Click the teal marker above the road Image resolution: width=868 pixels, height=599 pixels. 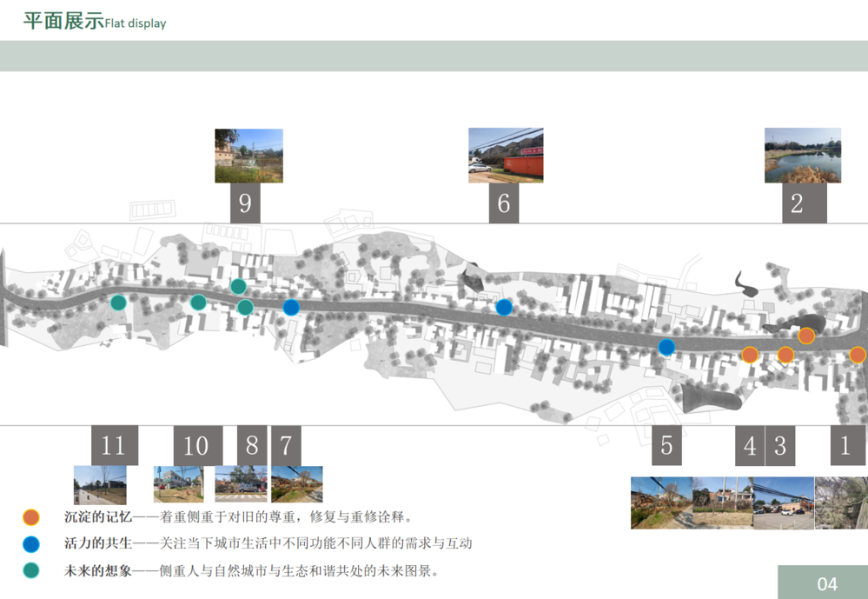tap(238, 287)
